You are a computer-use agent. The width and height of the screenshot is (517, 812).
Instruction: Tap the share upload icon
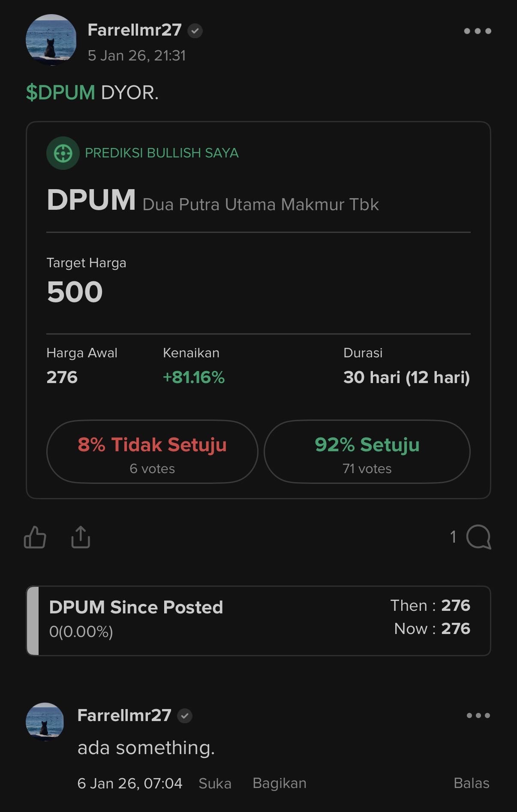[x=81, y=537]
